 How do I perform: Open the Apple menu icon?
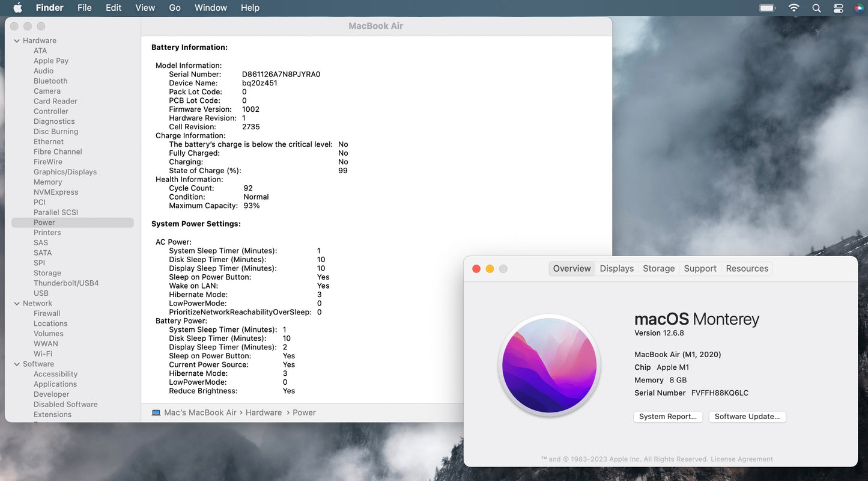pyautogui.click(x=17, y=8)
